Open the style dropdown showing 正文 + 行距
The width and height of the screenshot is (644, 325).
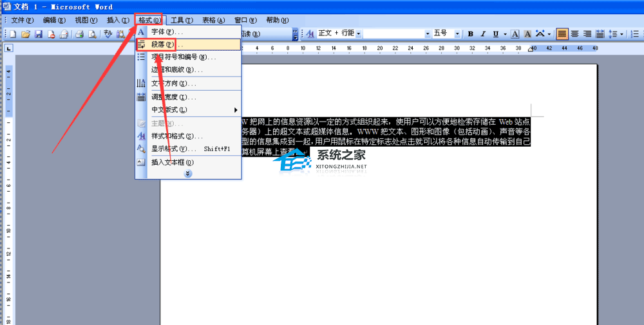(x=339, y=33)
